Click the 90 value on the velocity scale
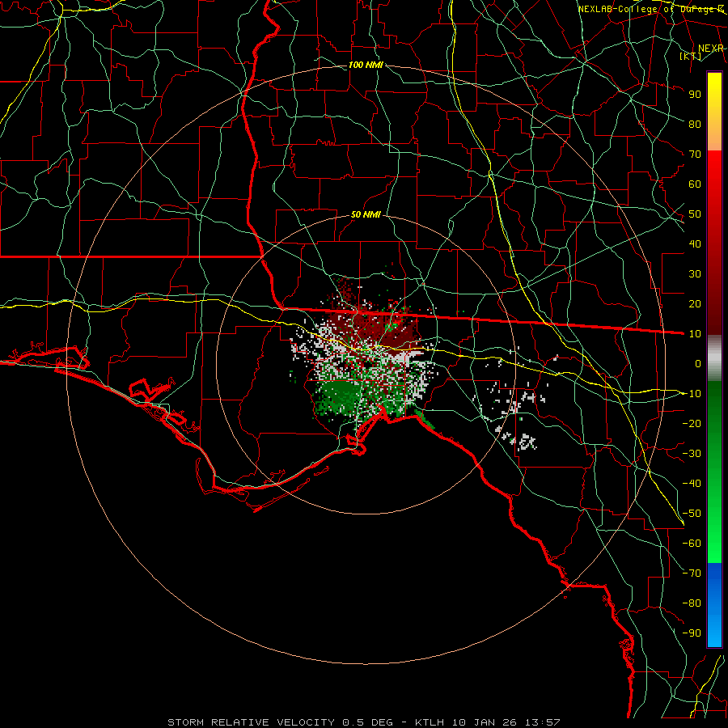 point(695,95)
